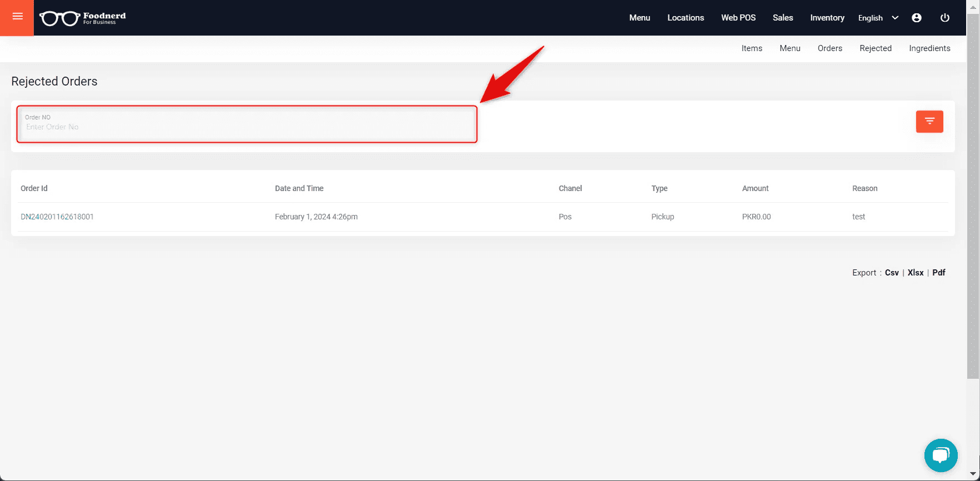Select the test reason cell
The height and width of the screenshot is (481, 980).
click(858, 217)
